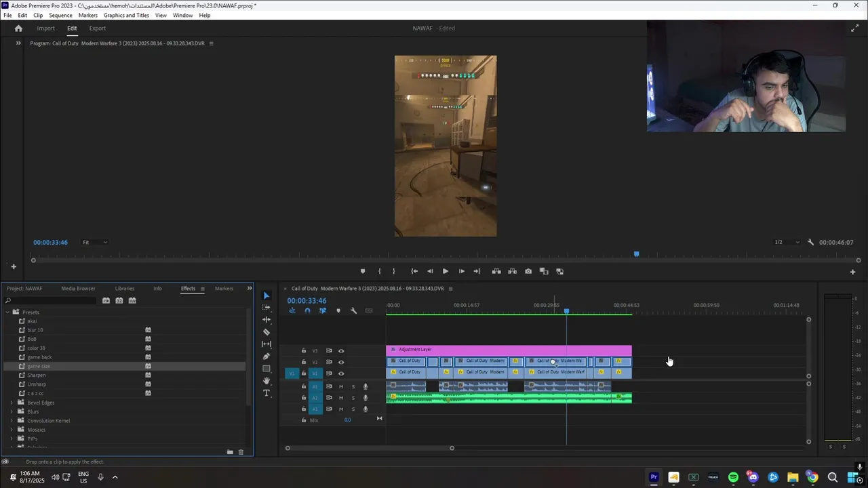Step back one frame
Viewport: 868px width, 488px height.
click(430, 271)
